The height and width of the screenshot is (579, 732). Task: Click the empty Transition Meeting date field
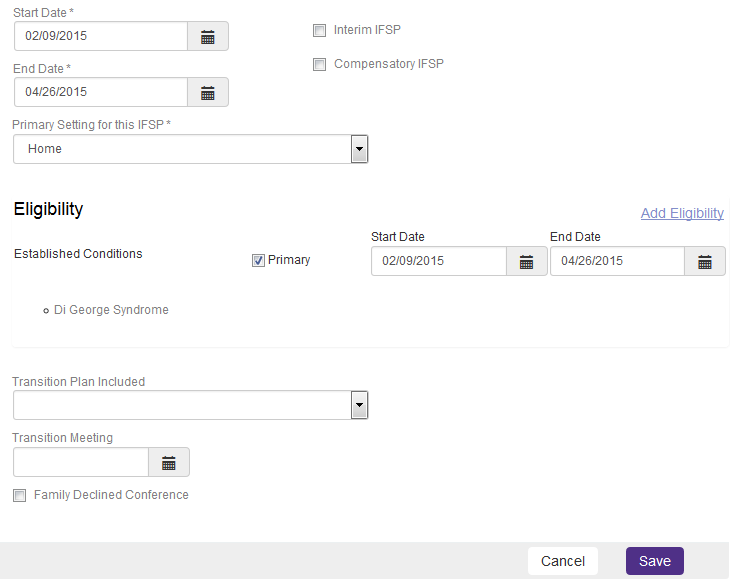[81, 462]
